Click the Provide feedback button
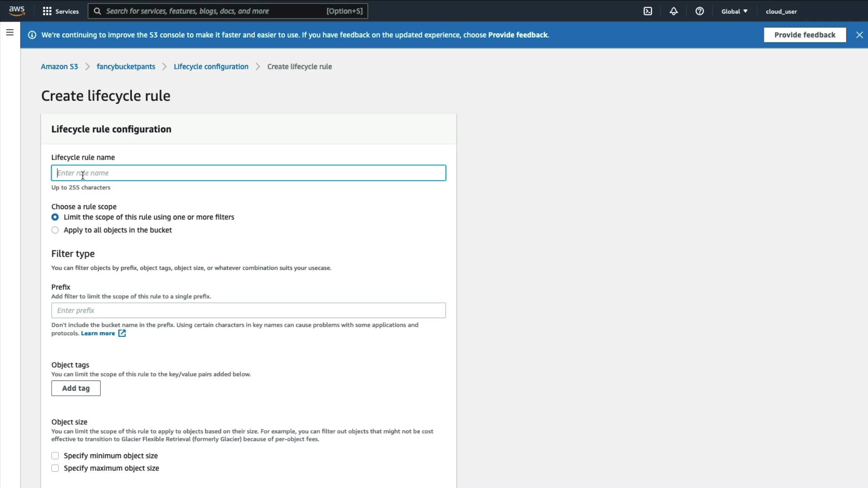This screenshot has height=488, width=868. (805, 35)
